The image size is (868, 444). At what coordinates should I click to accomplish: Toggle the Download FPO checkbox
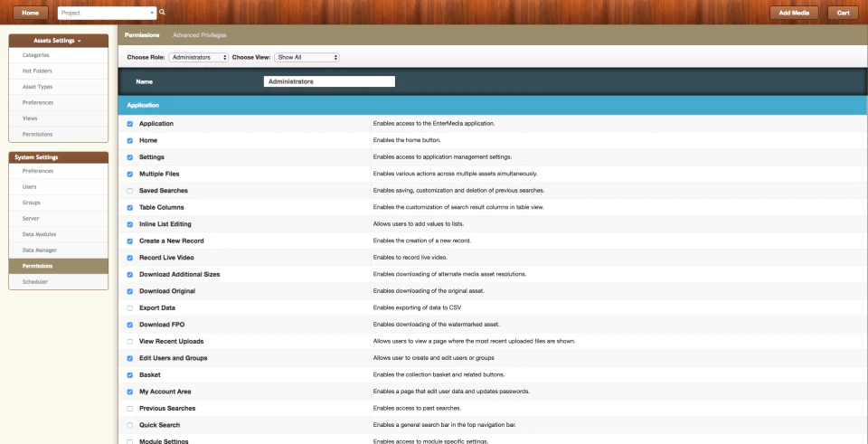tap(130, 325)
